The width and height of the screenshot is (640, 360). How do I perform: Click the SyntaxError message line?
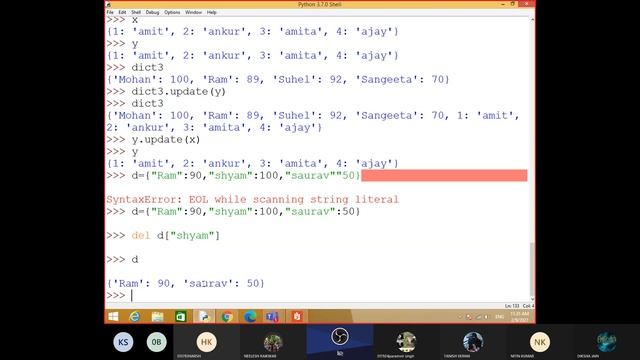(x=252, y=200)
